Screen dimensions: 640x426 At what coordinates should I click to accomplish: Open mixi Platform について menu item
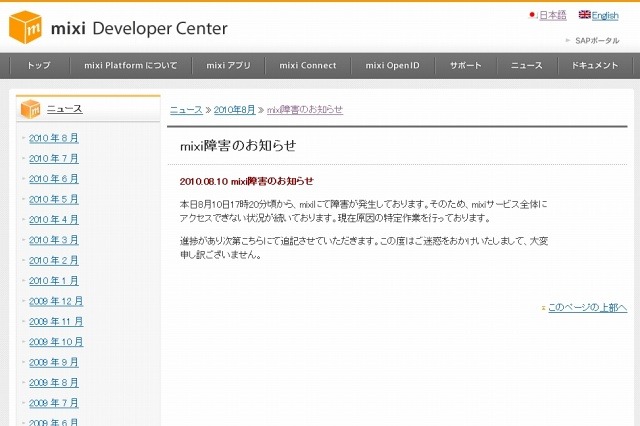131,65
